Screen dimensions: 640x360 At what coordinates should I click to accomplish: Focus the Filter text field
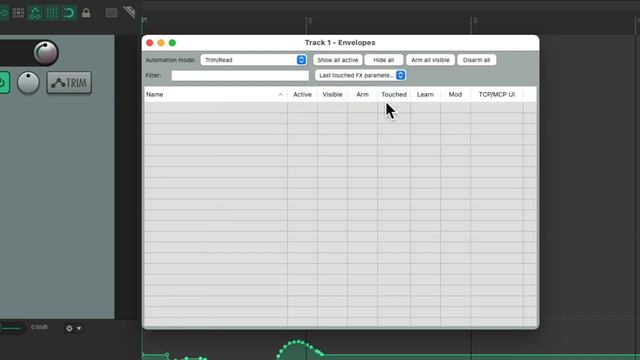pos(240,76)
